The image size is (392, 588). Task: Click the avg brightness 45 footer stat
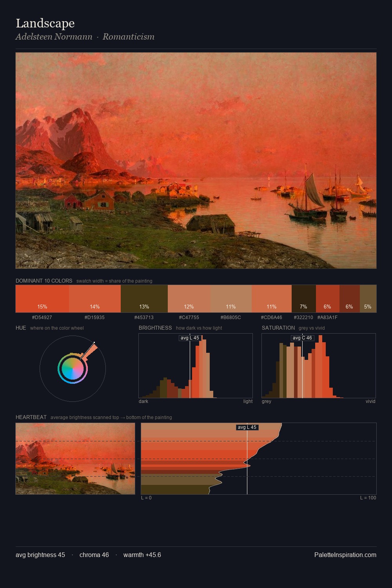pos(40,555)
